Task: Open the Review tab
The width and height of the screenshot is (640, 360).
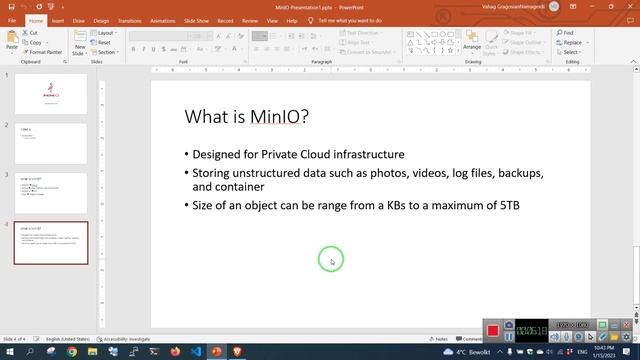Action: pyautogui.click(x=250, y=20)
